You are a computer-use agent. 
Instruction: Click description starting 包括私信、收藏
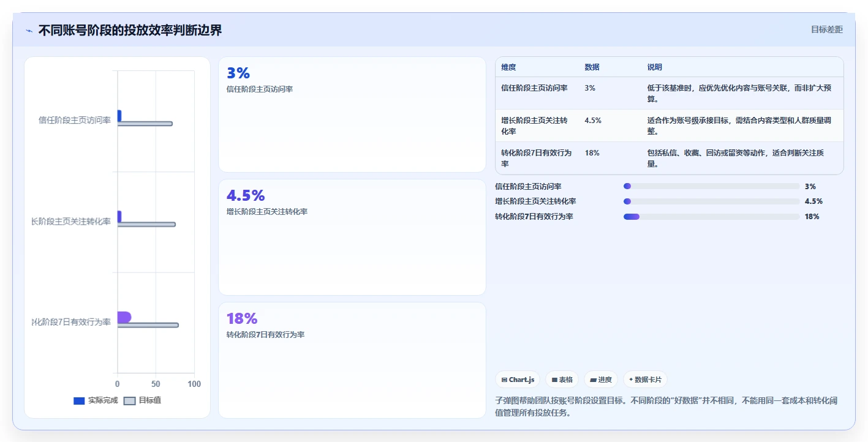pyautogui.click(x=735, y=158)
